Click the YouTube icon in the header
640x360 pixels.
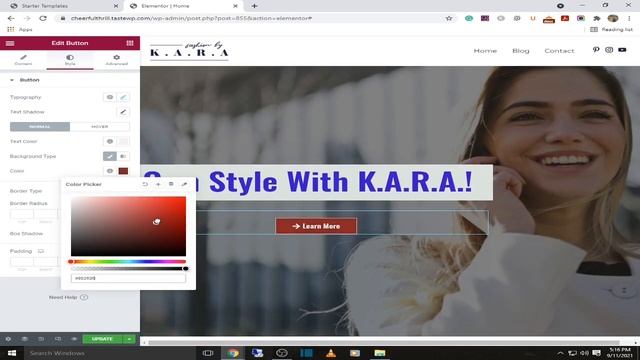pos(622,50)
